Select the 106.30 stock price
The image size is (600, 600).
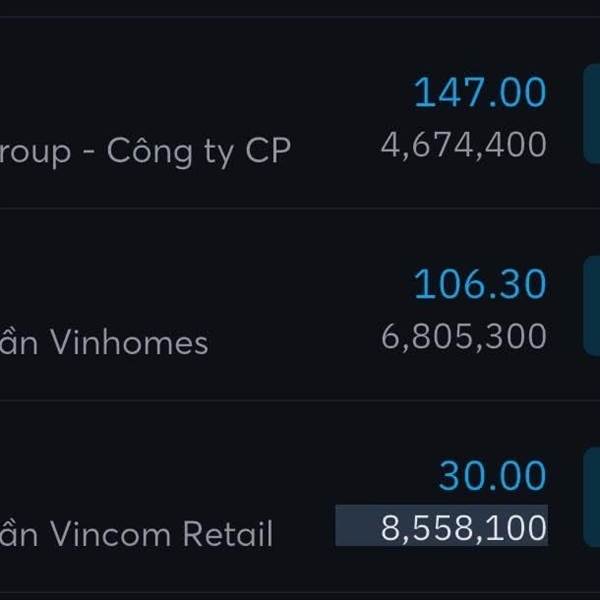pos(480,285)
